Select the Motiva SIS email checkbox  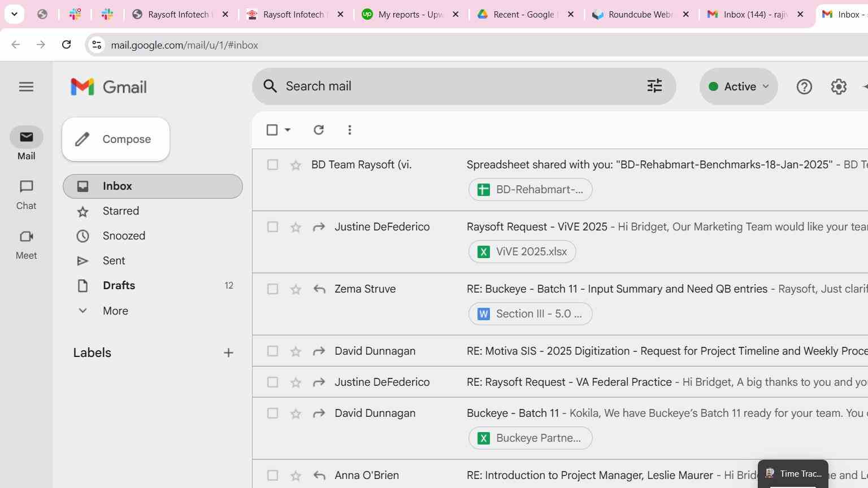pyautogui.click(x=272, y=351)
